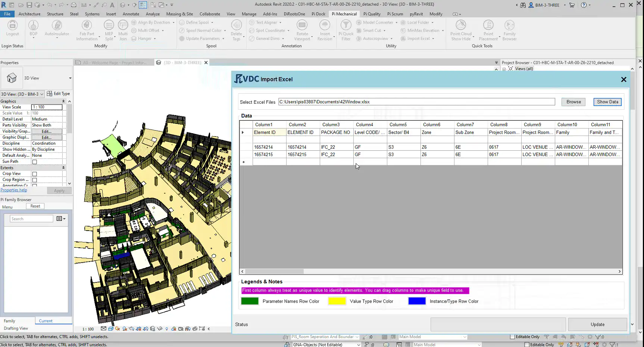This screenshot has height=347, width=644.
Task: Click the Smart Cut tool
Action: (x=371, y=31)
